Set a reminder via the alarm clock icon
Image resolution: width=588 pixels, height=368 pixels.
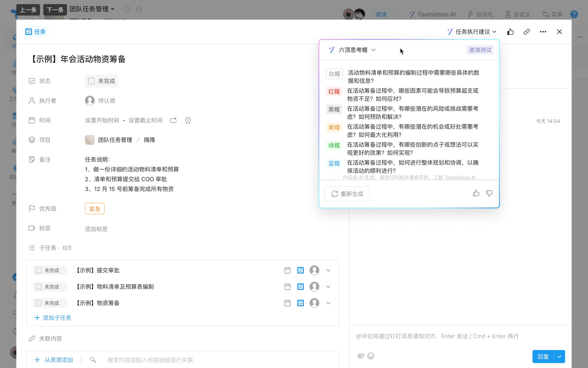click(187, 120)
